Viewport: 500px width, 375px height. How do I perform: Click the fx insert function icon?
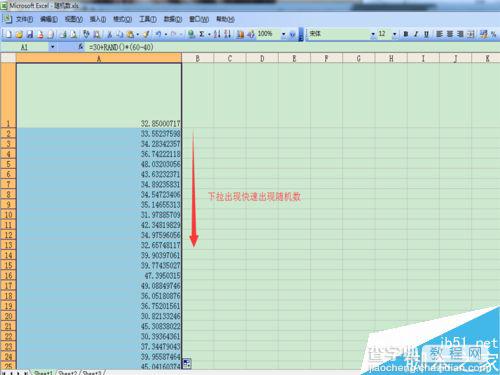click(81, 47)
